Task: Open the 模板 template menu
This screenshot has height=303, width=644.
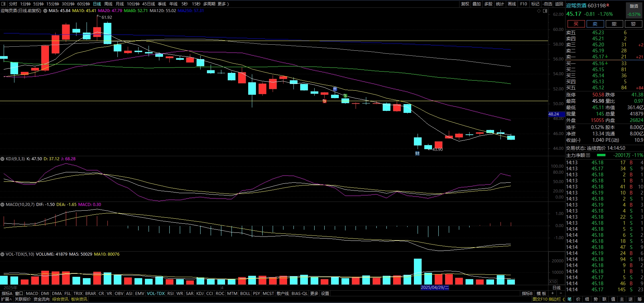Action: pyautogui.click(x=541, y=293)
